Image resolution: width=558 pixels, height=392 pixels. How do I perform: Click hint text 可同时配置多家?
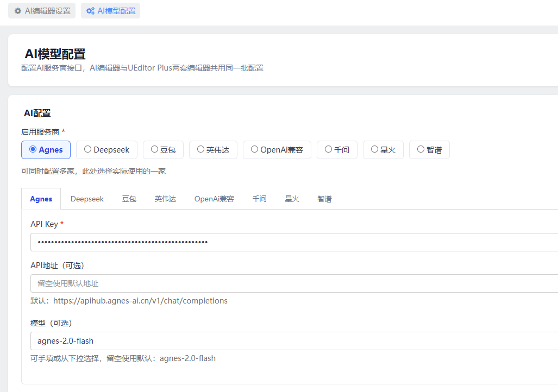(x=93, y=171)
